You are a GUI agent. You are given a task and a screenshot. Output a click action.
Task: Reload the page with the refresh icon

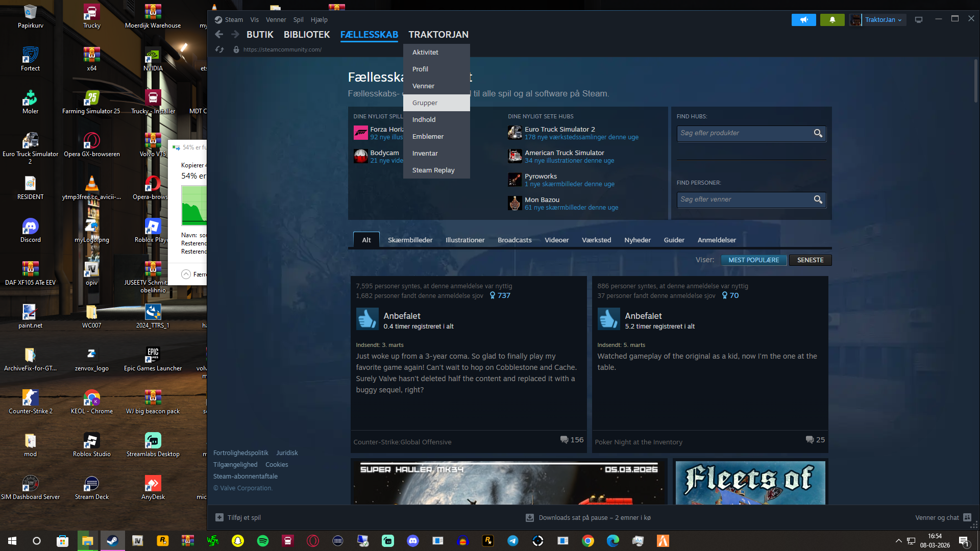coord(219,49)
